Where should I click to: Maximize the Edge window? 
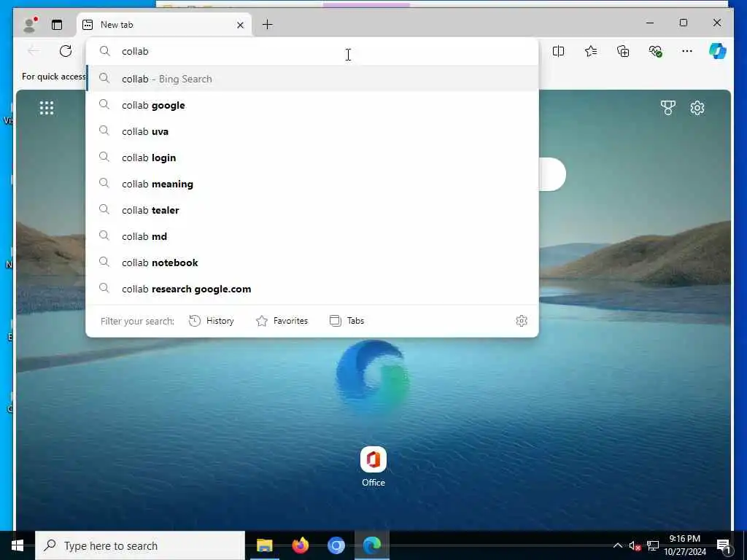pos(683,23)
